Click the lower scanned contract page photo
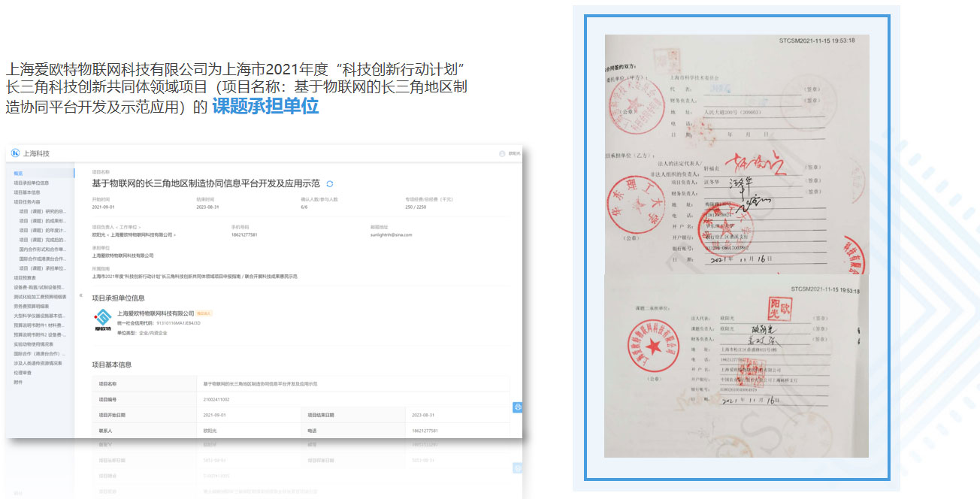 pyautogui.click(x=737, y=366)
